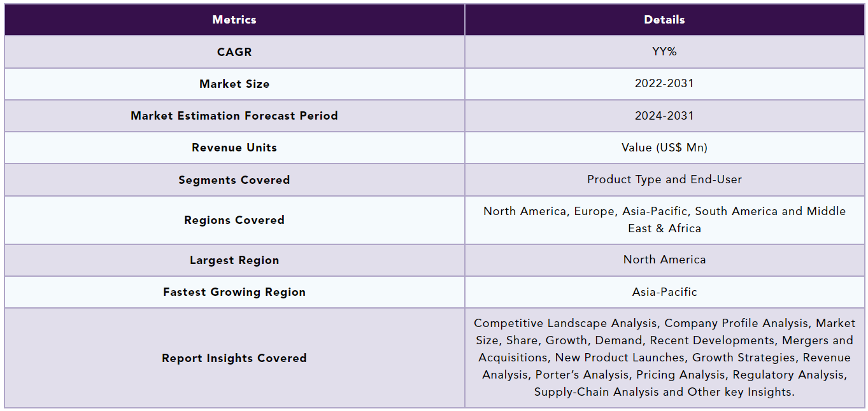Select the Fastest Growing Region label
Viewport: 868px width, 411px height.
click(x=234, y=292)
